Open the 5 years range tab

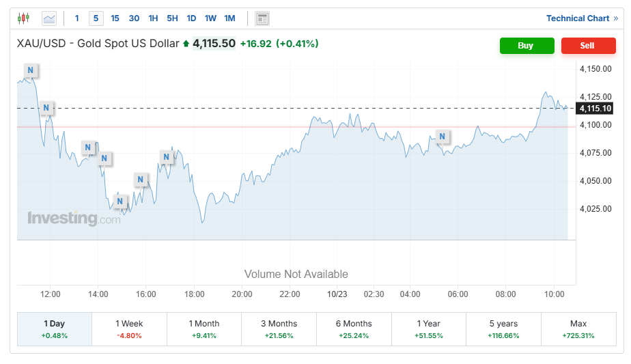[503, 329]
